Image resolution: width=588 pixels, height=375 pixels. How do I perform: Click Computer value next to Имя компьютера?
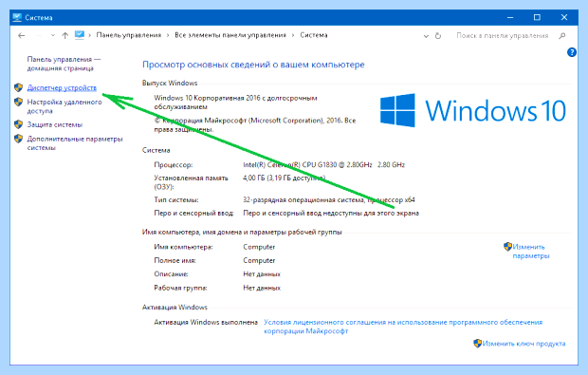coord(259,247)
